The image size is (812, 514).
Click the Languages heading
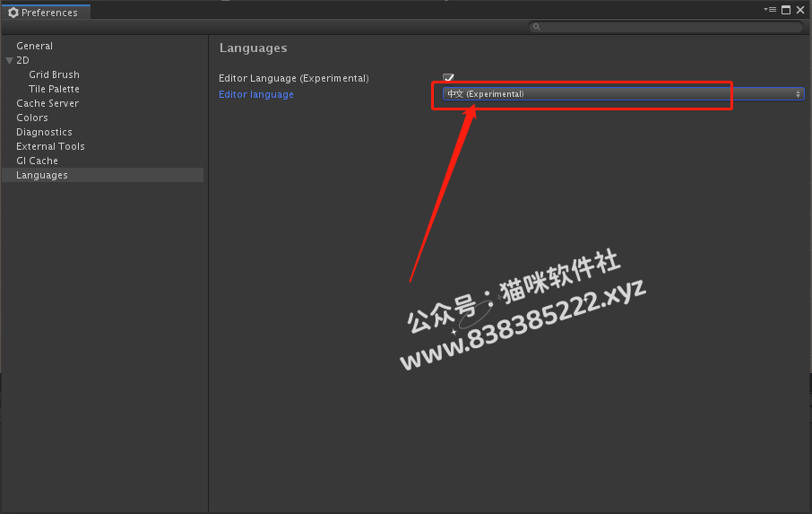pyautogui.click(x=254, y=48)
